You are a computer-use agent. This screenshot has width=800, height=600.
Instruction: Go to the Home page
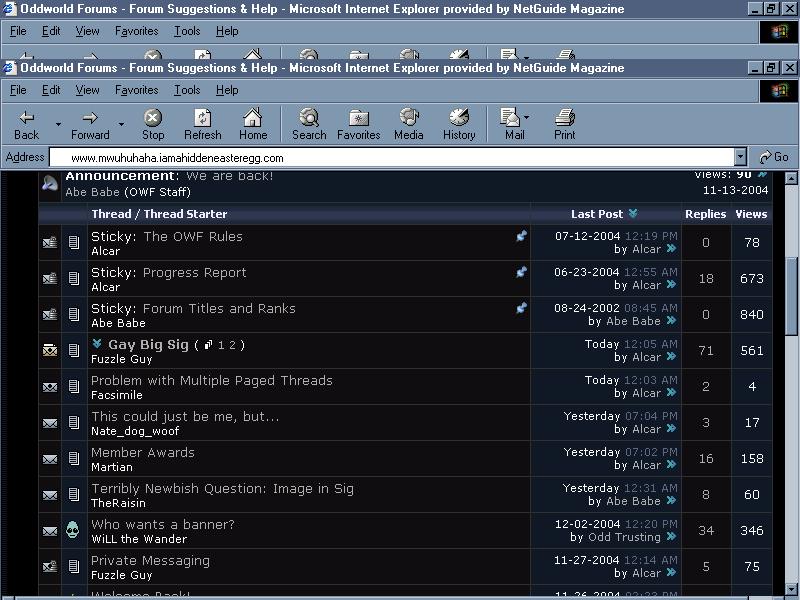pos(253,124)
